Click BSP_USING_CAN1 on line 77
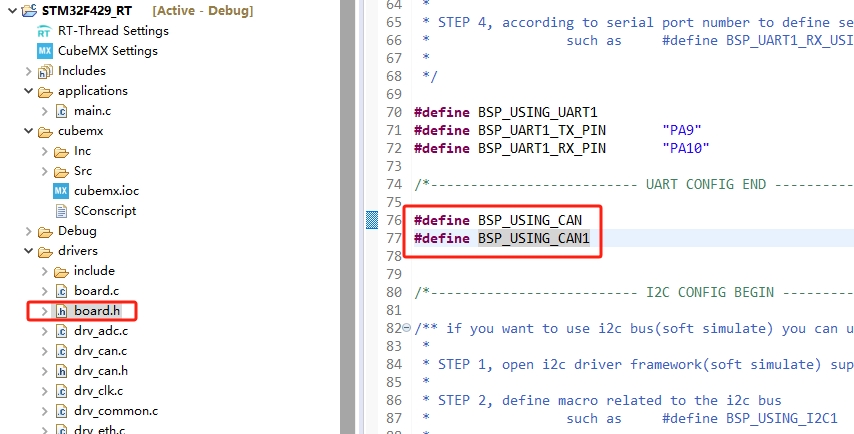Image resolution: width=854 pixels, height=434 pixels. click(x=534, y=239)
